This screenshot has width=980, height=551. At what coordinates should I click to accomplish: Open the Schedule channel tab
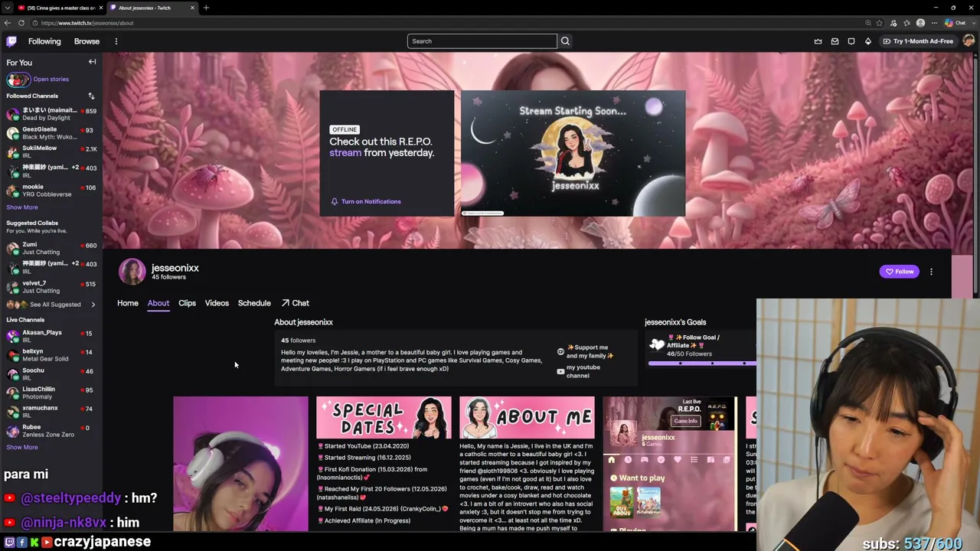point(254,303)
